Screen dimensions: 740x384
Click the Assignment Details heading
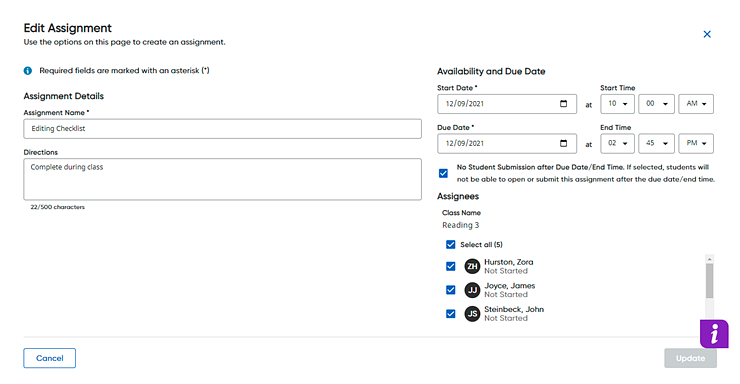point(64,96)
